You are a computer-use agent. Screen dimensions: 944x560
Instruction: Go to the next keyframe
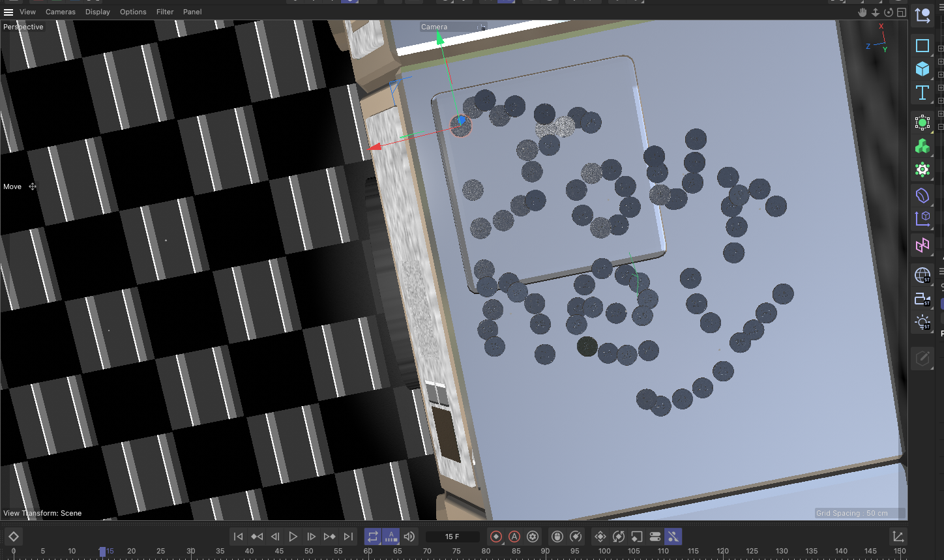[330, 537]
